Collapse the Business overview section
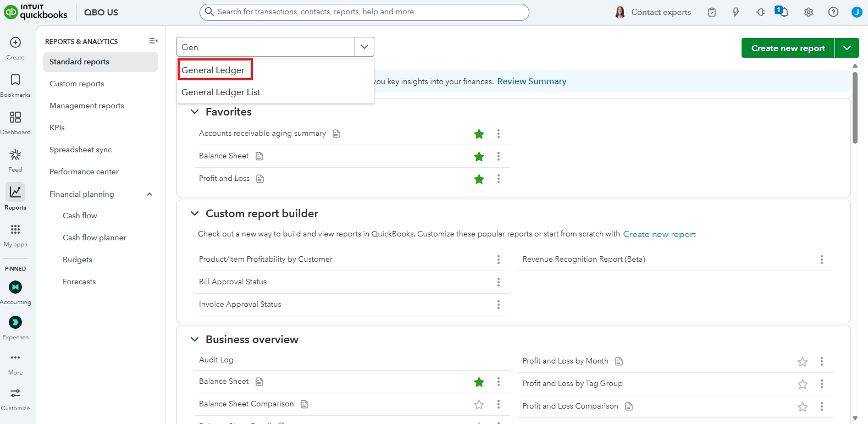 tap(194, 339)
